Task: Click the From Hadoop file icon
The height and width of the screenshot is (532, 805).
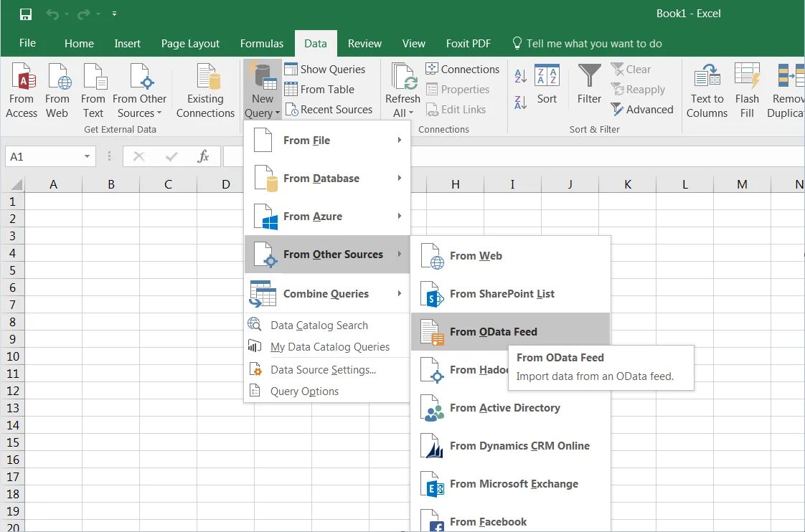Action: (431, 370)
